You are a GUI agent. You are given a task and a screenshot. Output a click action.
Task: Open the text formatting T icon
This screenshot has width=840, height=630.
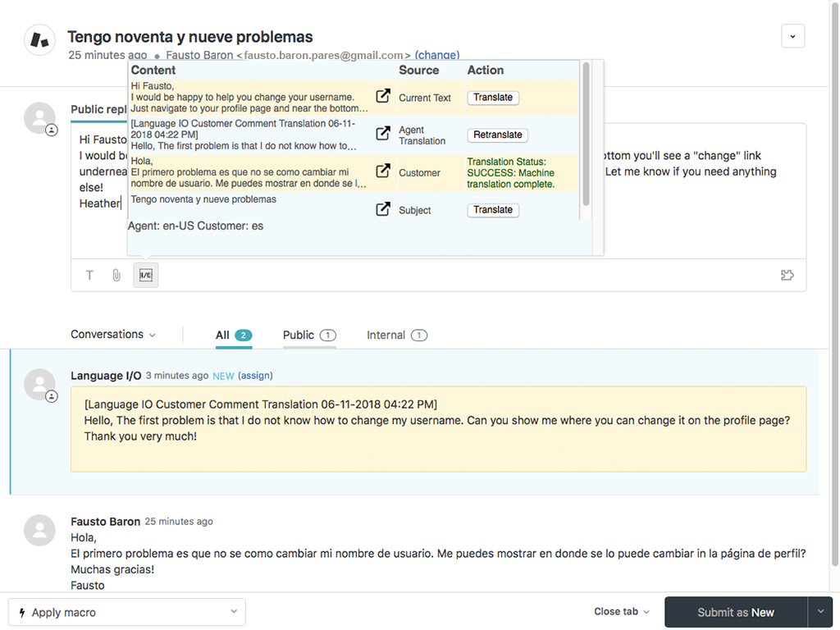[x=90, y=276]
